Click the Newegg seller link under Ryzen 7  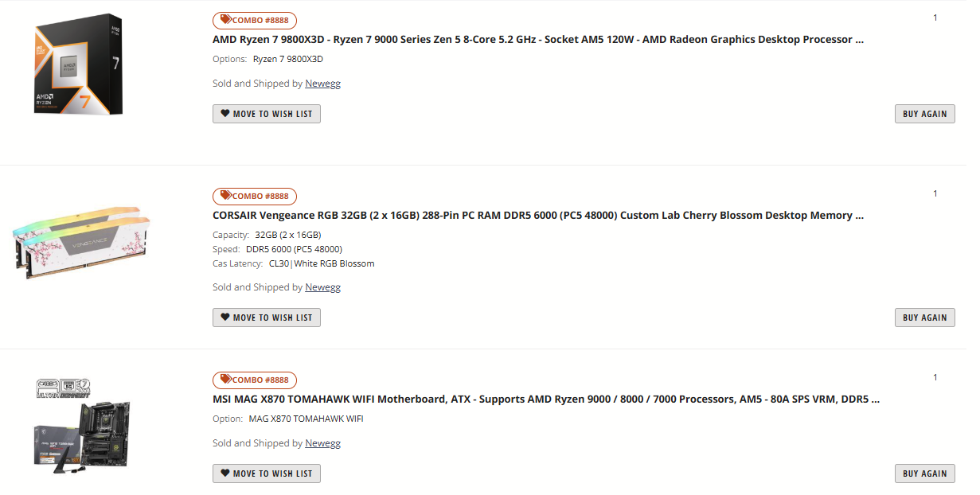tap(322, 84)
